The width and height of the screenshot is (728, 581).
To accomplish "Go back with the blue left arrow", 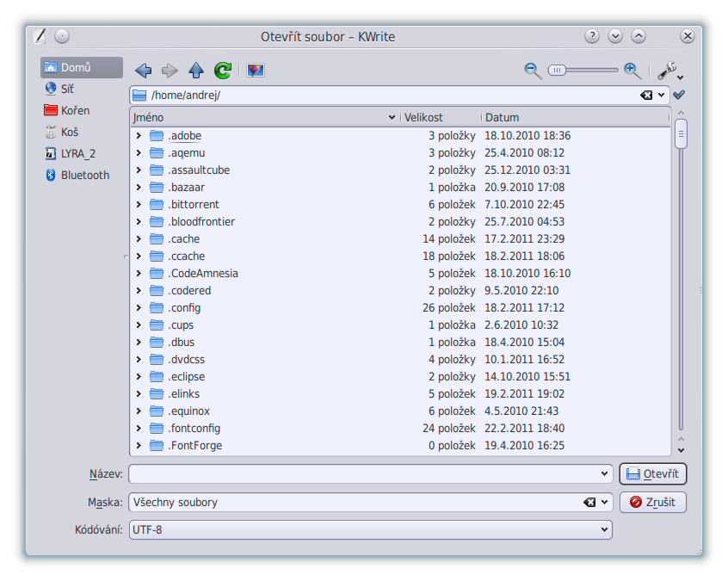I will coord(144,70).
